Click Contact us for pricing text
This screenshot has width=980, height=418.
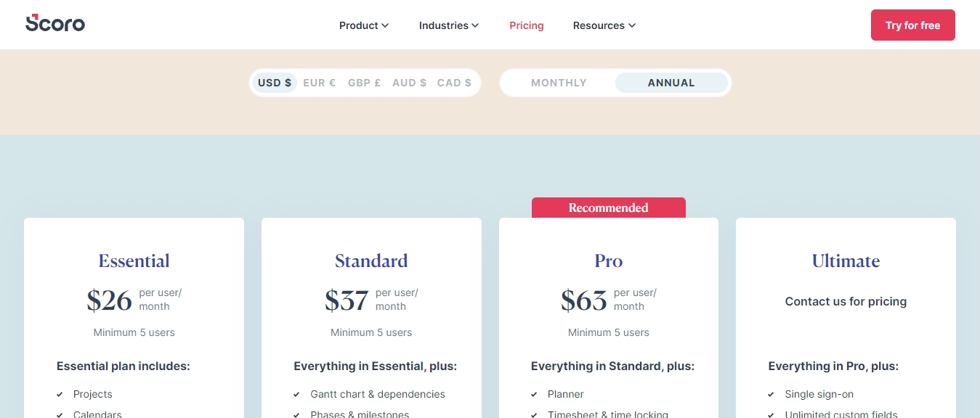(x=846, y=301)
